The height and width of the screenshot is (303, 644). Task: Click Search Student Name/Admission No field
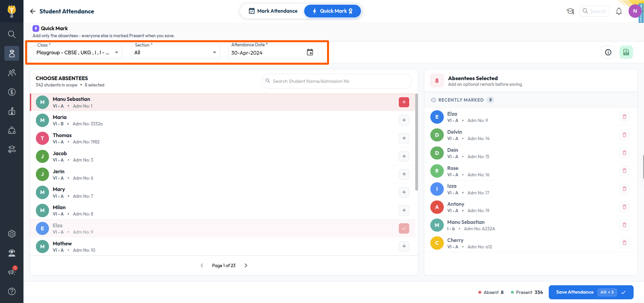coord(336,81)
